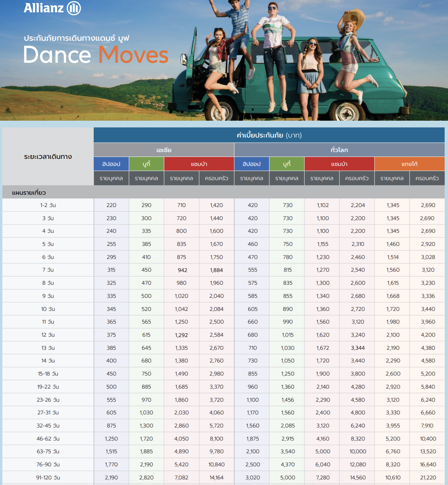Image resolution: width=448 pixels, height=485 pixels.
Task: Click the '3,028' premium in 6 วัน row
Action: pyautogui.click(x=428, y=257)
